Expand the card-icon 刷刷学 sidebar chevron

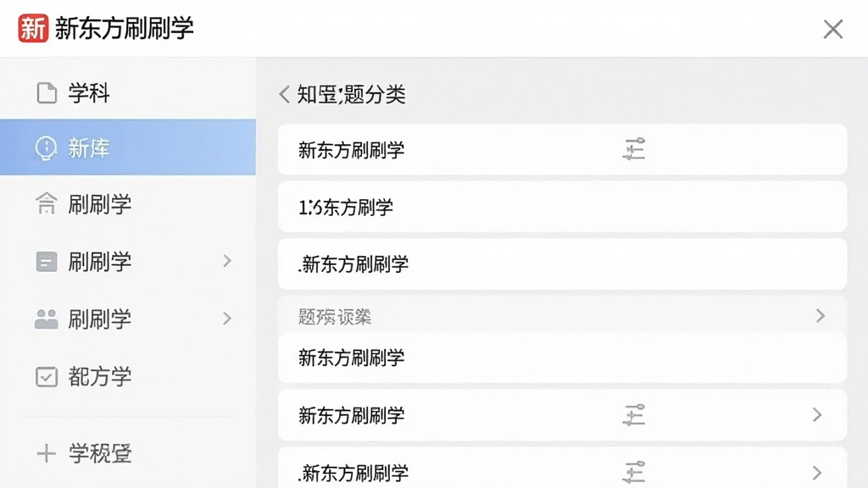click(x=227, y=261)
